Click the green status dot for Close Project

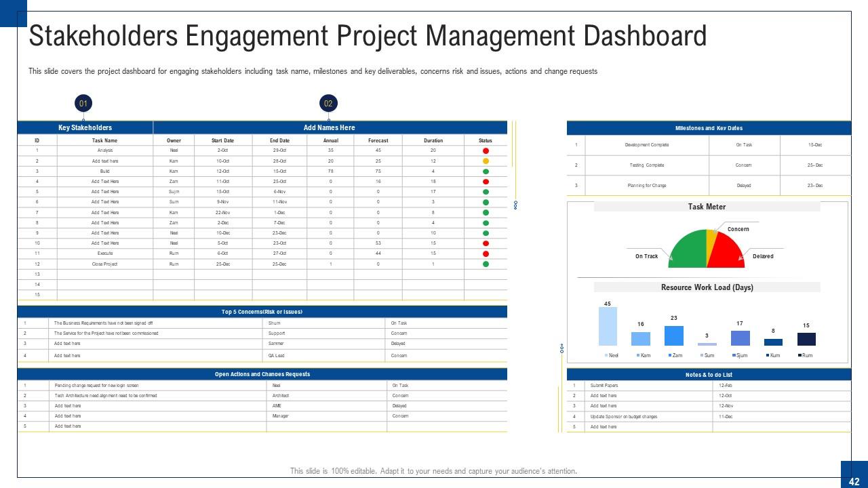point(484,263)
